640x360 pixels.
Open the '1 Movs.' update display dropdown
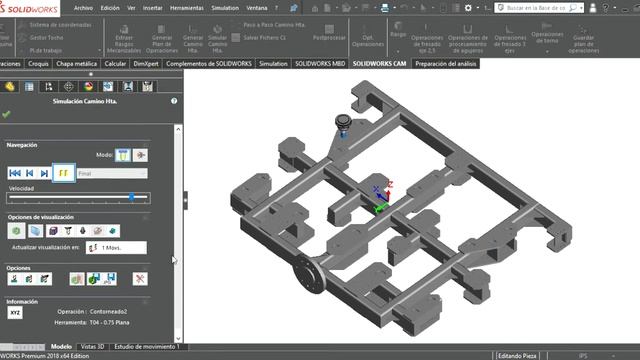coord(116,248)
